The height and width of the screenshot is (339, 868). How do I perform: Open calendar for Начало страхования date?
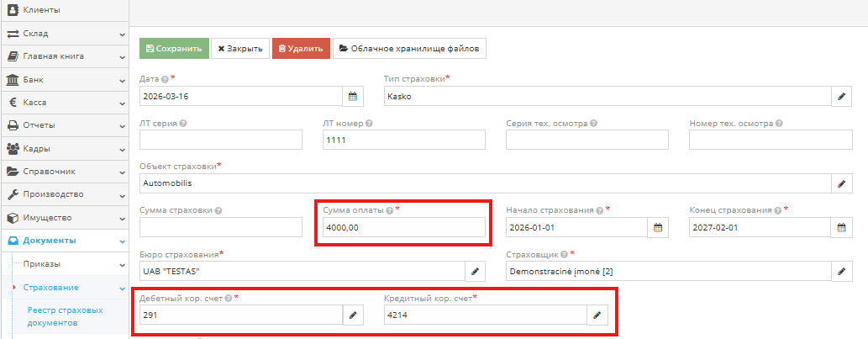coord(659,227)
